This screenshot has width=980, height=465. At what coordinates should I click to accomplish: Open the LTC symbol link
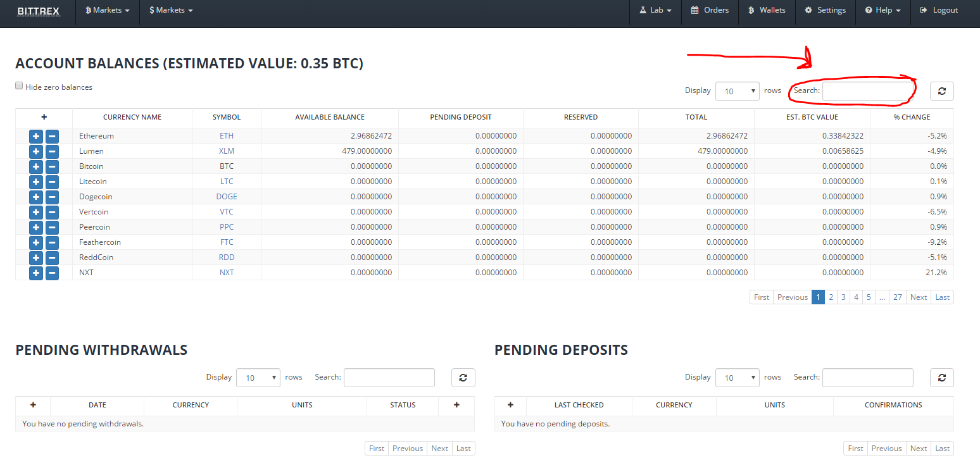[227, 182]
